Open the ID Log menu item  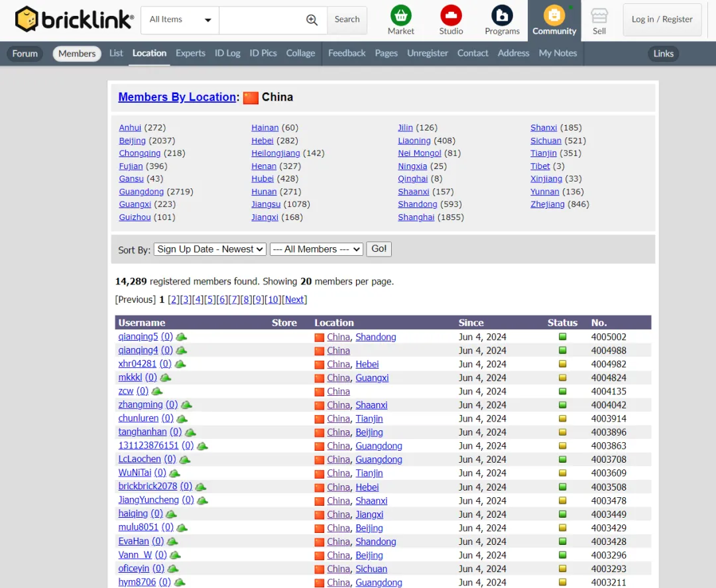(227, 53)
